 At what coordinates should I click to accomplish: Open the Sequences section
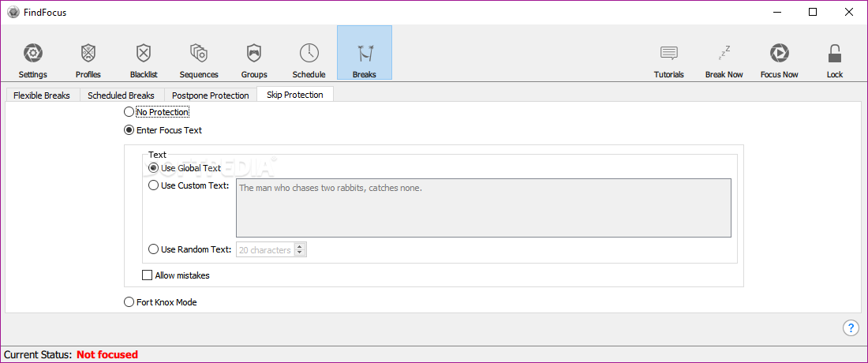199,60
